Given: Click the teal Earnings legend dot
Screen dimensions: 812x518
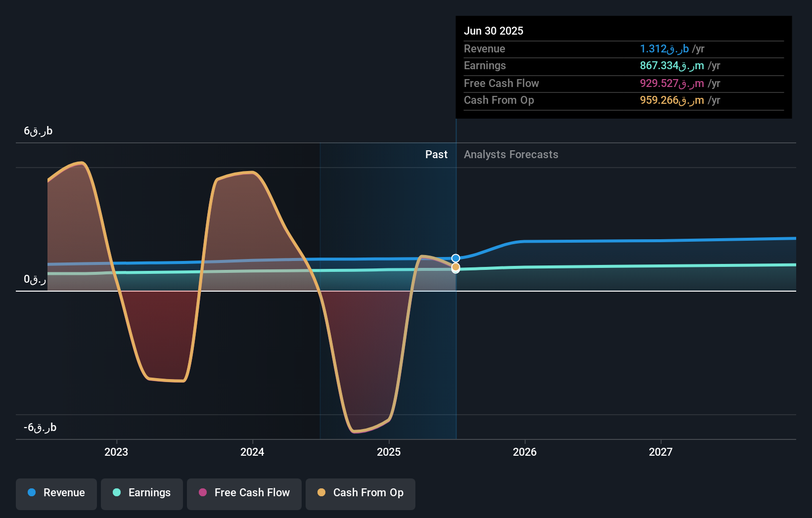Looking at the screenshot, I should (x=117, y=492).
